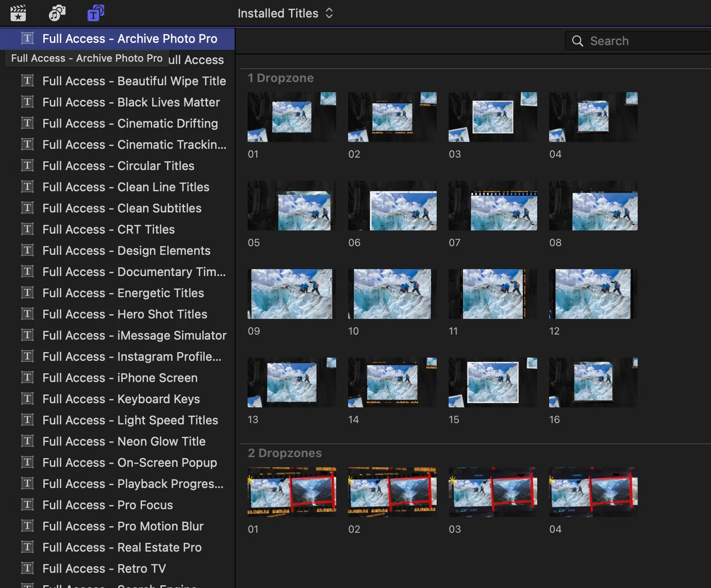
Task: Select 1 Dropzone thumbnail 07
Action: coord(493,206)
